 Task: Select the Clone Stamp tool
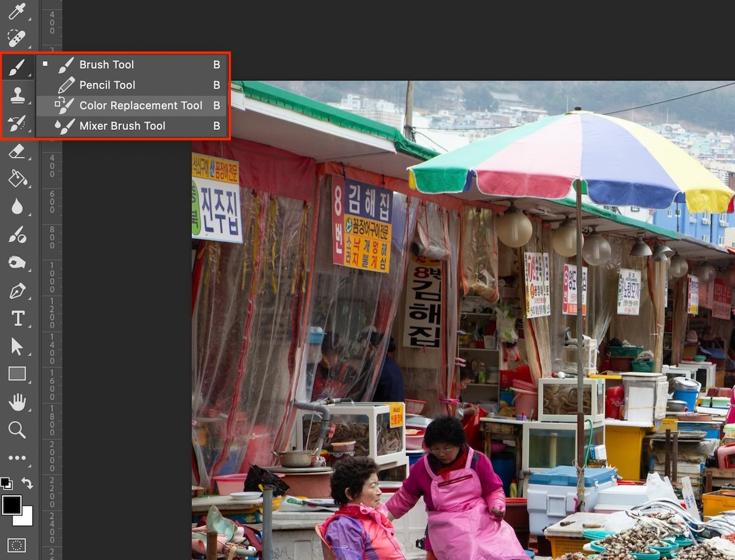click(18, 95)
